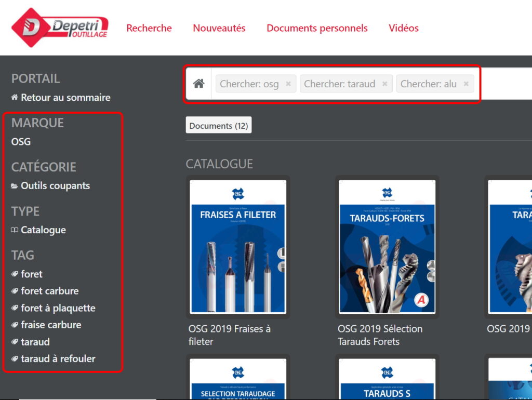Image resolution: width=532 pixels, height=400 pixels.
Task: Go to Documents personnels
Action: [317, 28]
